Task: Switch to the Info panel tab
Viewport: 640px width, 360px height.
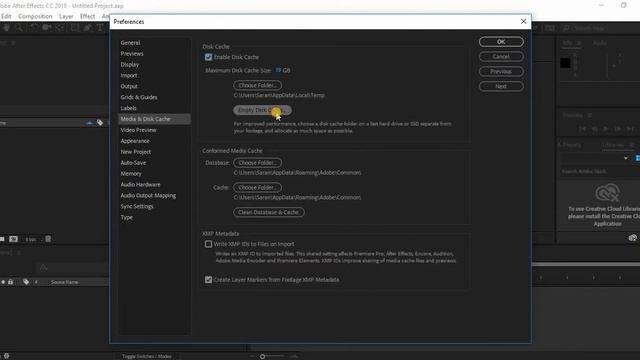Action: pyautogui.click(x=567, y=43)
